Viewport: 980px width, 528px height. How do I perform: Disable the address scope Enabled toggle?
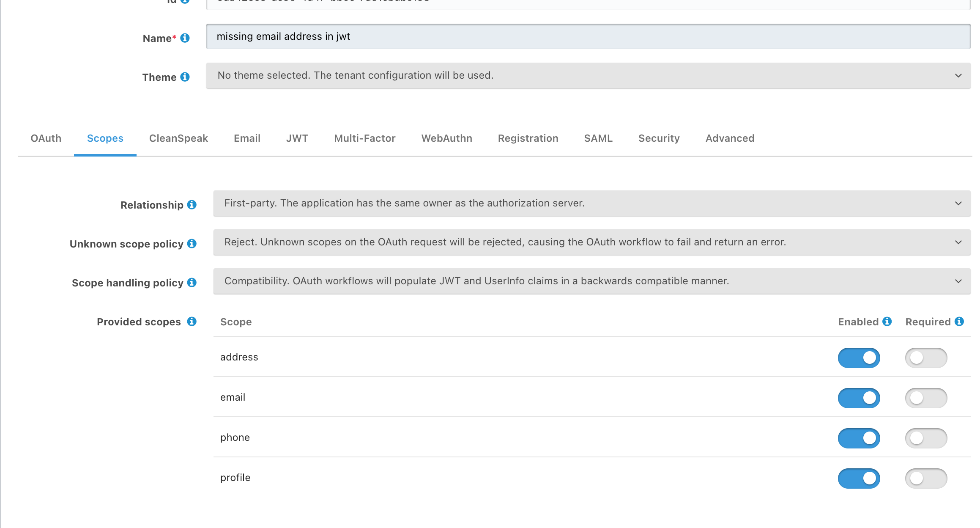(x=859, y=358)
